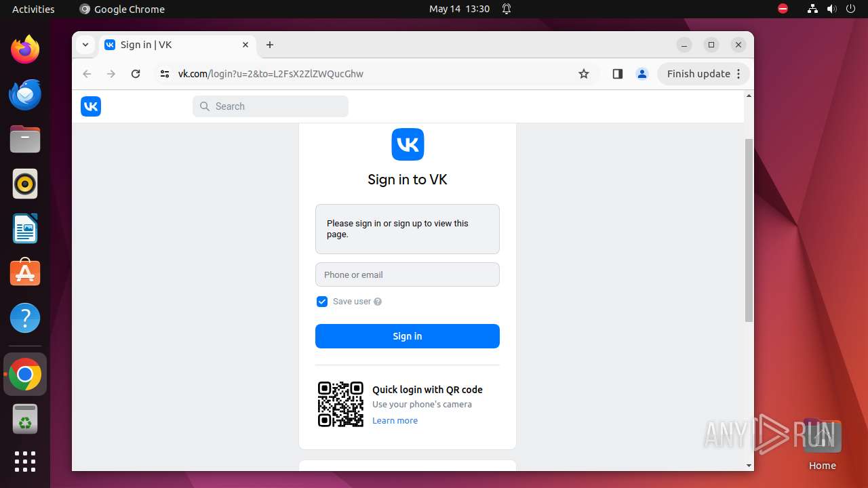Open the Files manager in the dock
This screenshot has height=488, width=868.
[25, 139]
